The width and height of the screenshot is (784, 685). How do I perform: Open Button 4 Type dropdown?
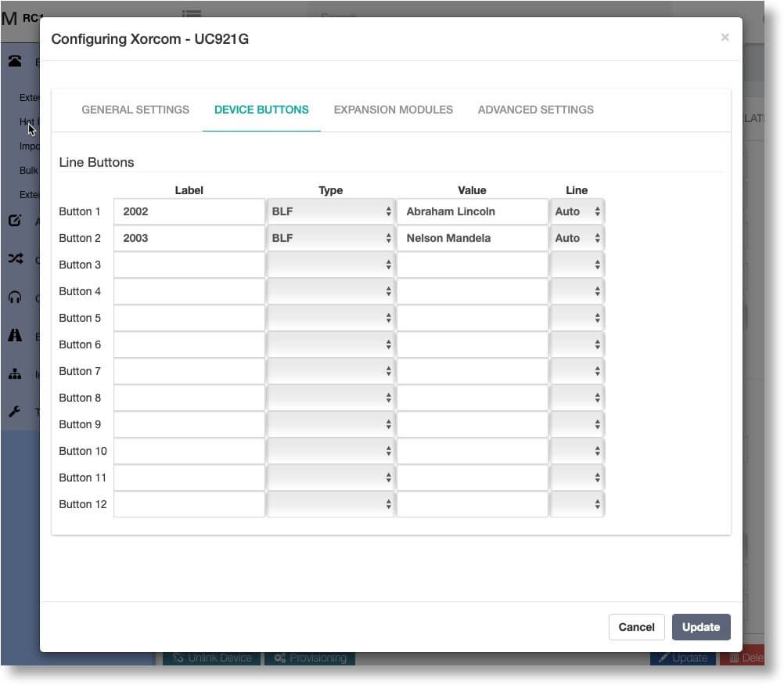click(x=330, y=291)
